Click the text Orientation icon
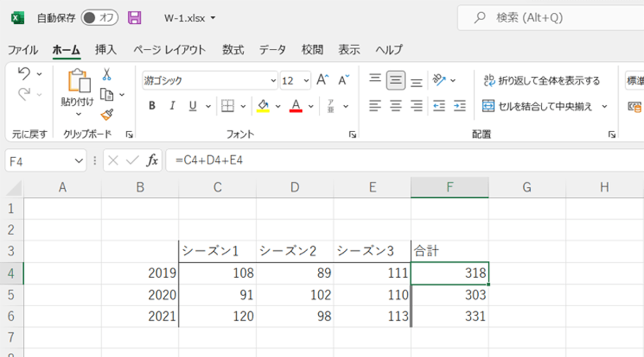 coord(440,80)
